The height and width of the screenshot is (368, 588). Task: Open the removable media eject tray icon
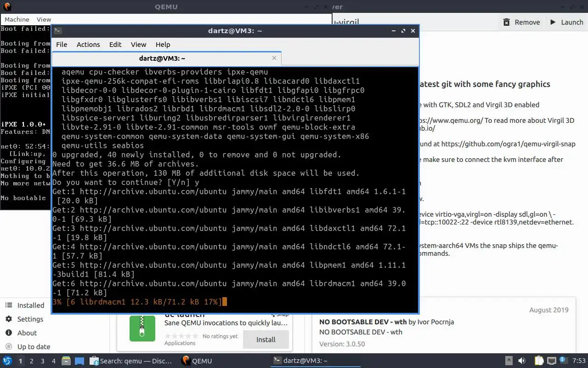coord(509,361)
